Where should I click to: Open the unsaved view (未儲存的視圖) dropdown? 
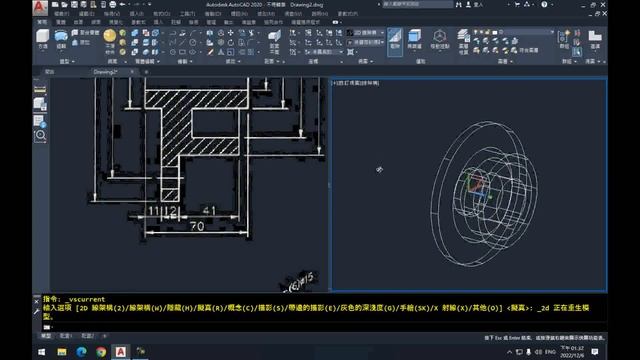[366, 42]
